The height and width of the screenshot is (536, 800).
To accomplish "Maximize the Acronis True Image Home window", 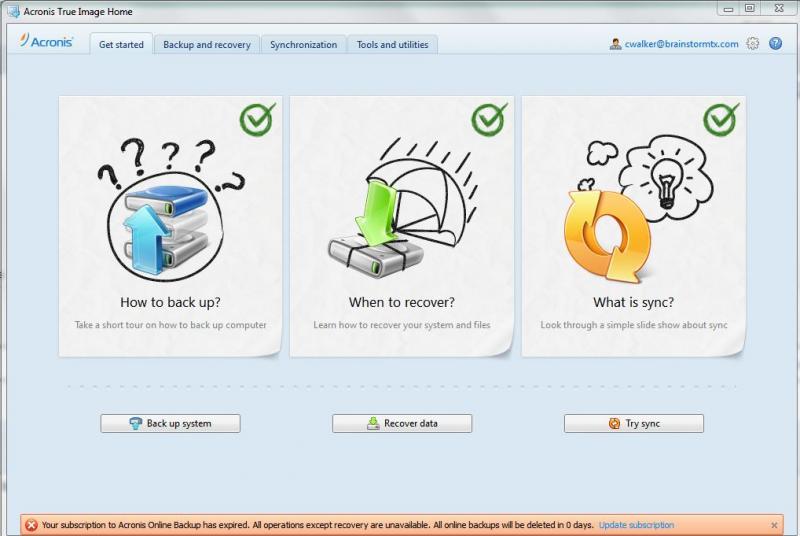I will tap(749, 8).
